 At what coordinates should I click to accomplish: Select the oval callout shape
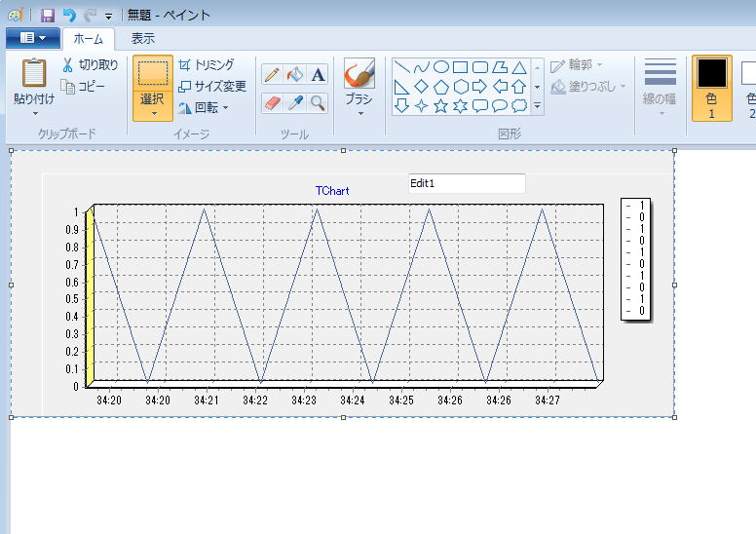500,105
